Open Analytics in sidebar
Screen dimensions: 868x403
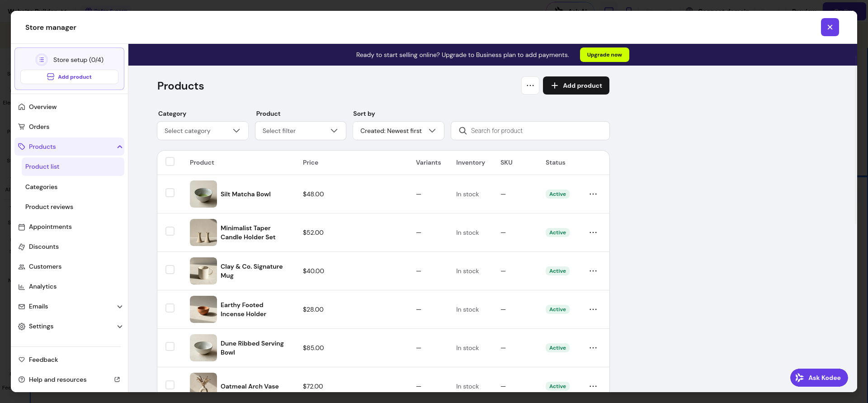click(x=69, y=287)
